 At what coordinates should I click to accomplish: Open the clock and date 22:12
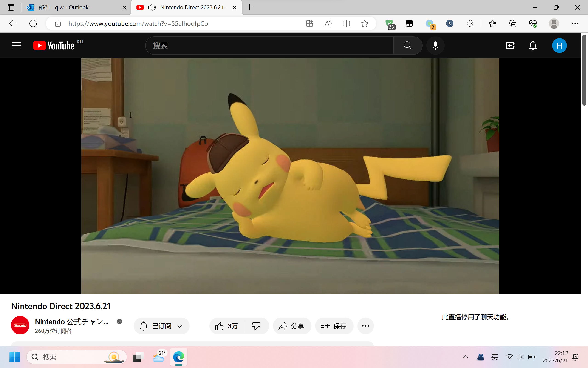pyautogui.click(x=555, y=357)
